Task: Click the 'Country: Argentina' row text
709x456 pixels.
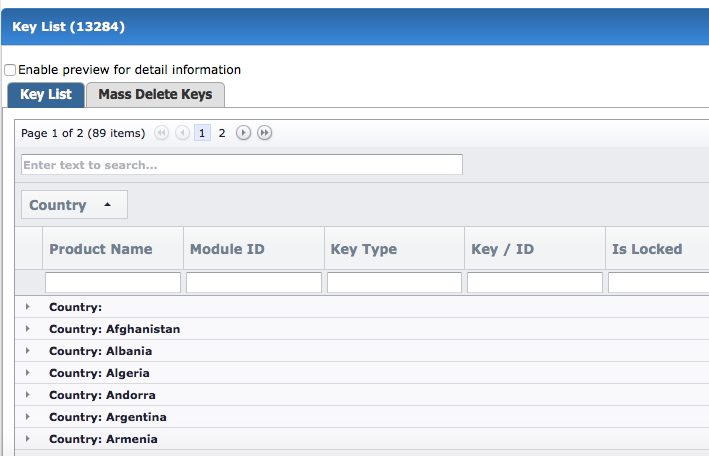Action: 108,417
